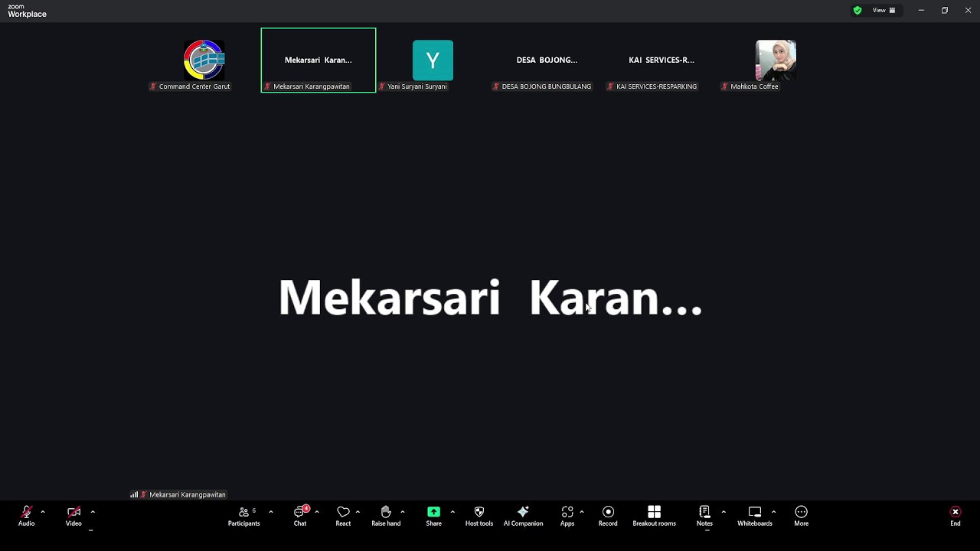The height and width of the screenshot is (551, 980).
Task: Expand video options caret next to Video
Action: tap(93, 512)
